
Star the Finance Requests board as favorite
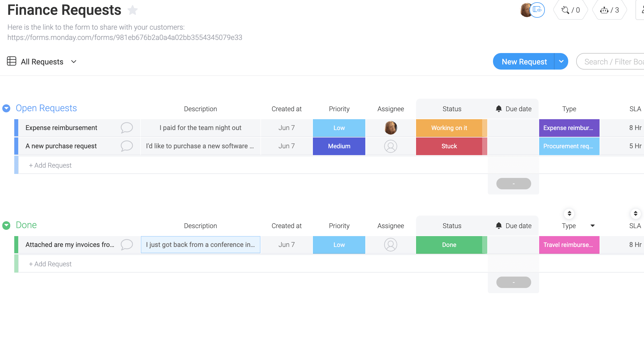pos(133,10)
